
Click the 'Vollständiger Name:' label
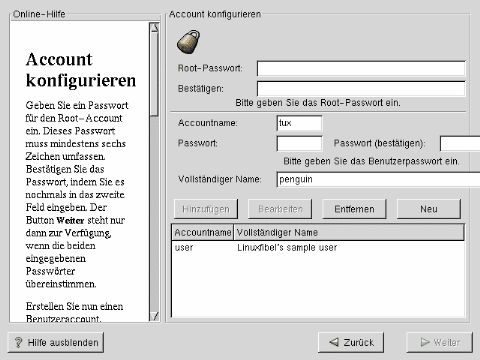[x=220, y=179]
